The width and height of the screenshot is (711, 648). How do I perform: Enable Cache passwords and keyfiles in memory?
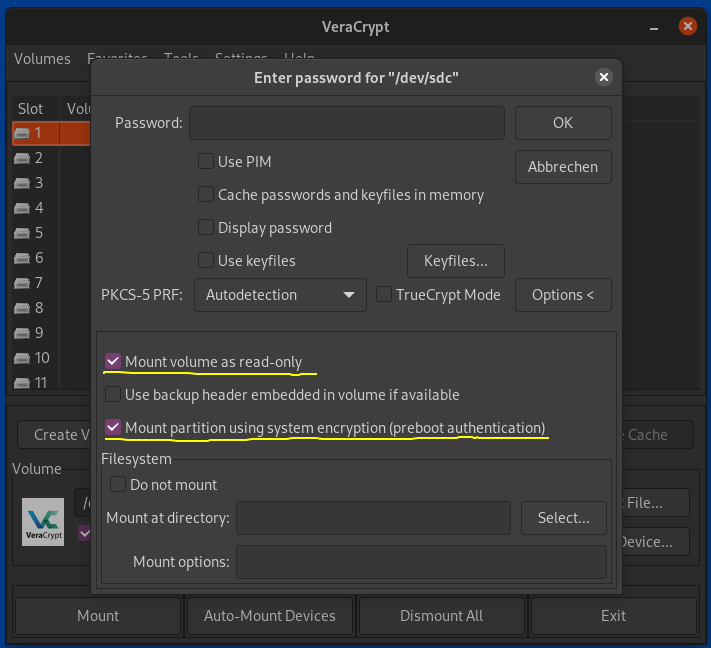click(x=206, y=195)
